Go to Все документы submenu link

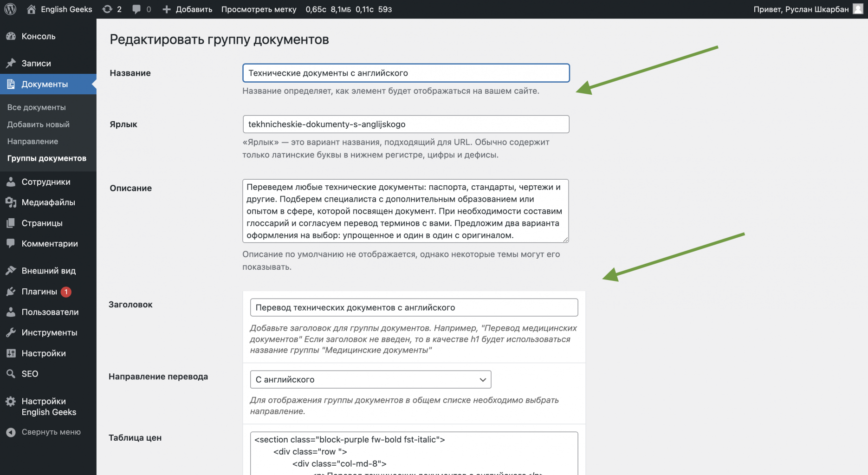[x=37, y=107]
